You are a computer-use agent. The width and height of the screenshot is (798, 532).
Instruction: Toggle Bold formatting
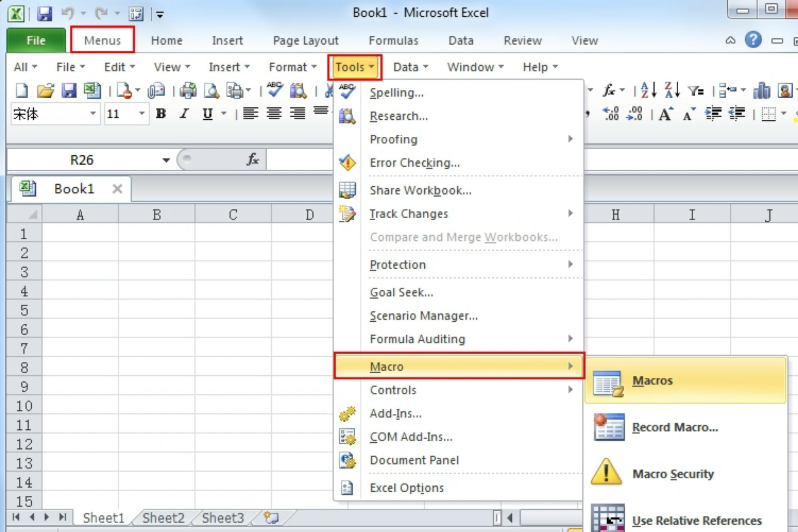(x=161, y=113)
